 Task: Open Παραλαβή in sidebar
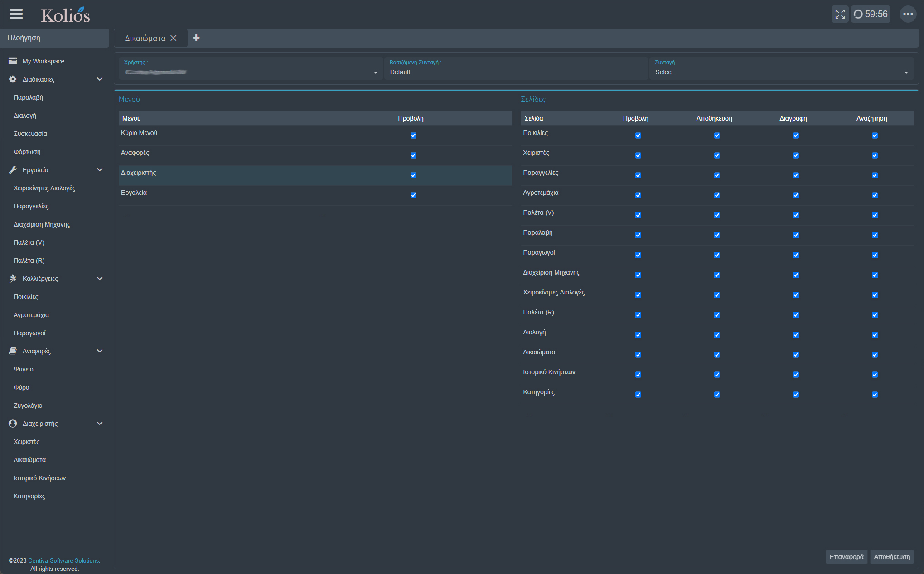(28, 97)
